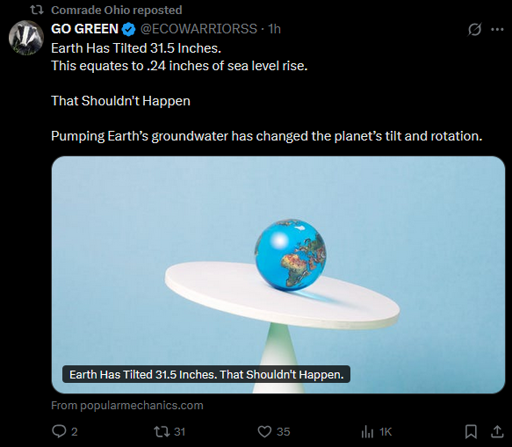Click the article headline caption overlay
This screenshot has height=447, width=512.
point(206,374)
